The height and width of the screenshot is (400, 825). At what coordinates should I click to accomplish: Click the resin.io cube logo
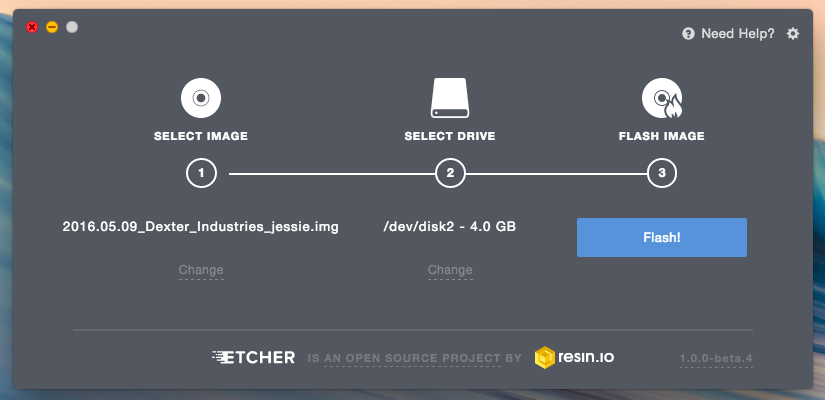point(545,357)
